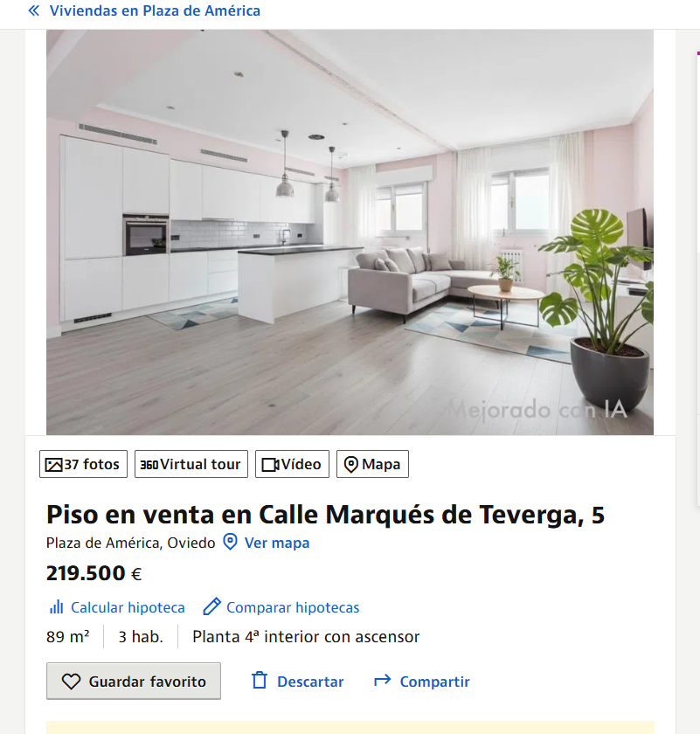Screen dimensions: 700x734
Task: Open the 37 fotos gallery
Action: [83, 464]
